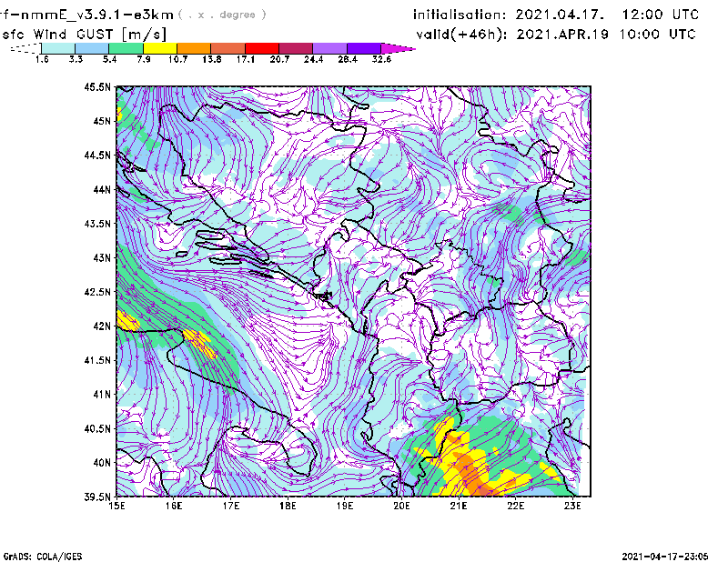This screenshot has height=562, width=728.
Task: Click the green legend swatch (5.4–7.9)
Action: (126, 48)
